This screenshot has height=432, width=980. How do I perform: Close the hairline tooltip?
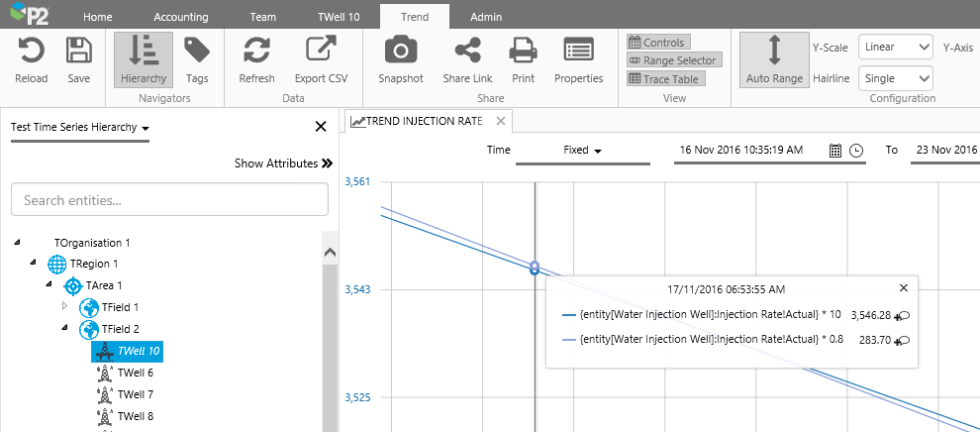(903, 287)
